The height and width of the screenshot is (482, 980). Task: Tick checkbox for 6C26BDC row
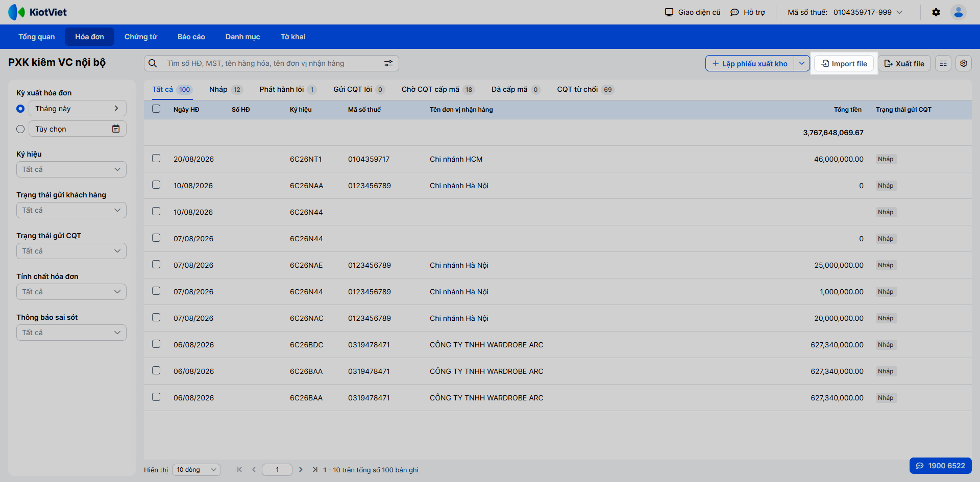[156, 344]
